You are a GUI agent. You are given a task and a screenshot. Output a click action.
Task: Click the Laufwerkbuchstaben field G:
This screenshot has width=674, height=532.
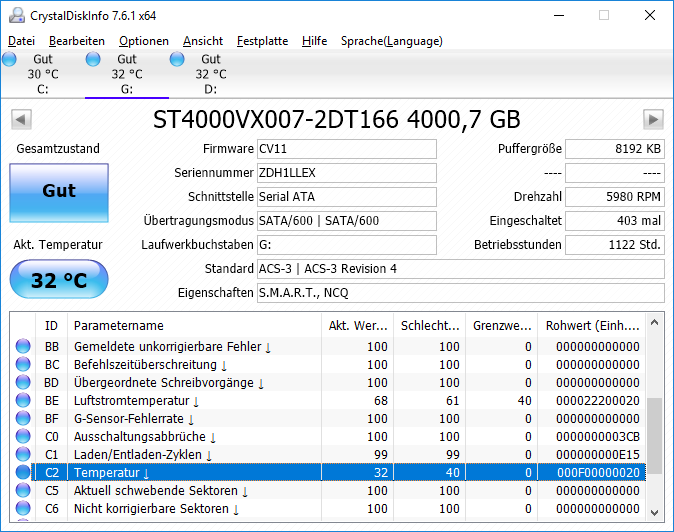pyautogui.click(x=347, y=245)
